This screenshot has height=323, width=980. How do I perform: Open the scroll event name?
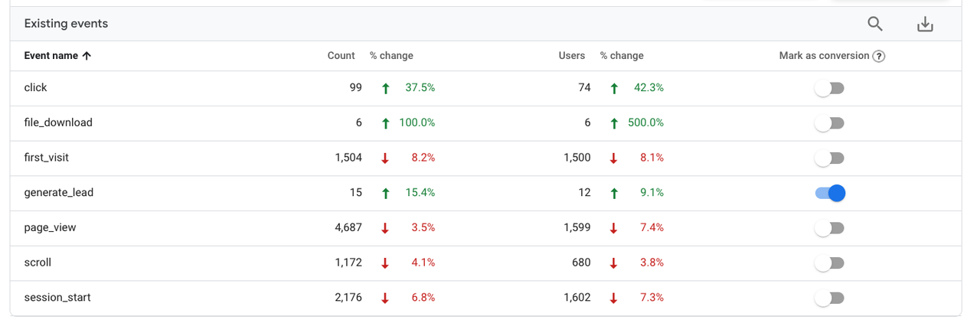click(x=38, y=263)
